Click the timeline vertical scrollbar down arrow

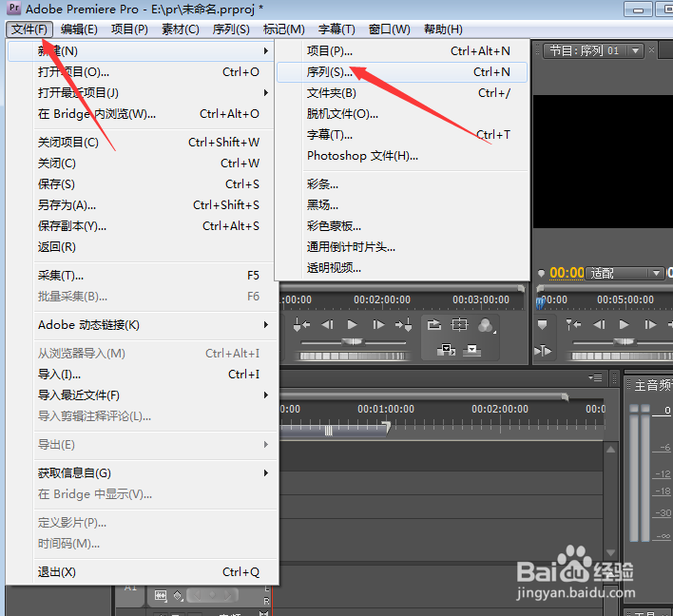611,552
